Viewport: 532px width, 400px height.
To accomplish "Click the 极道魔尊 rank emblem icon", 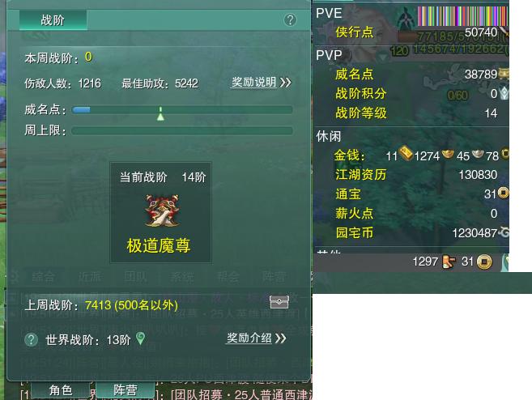I will coord(162,211).
